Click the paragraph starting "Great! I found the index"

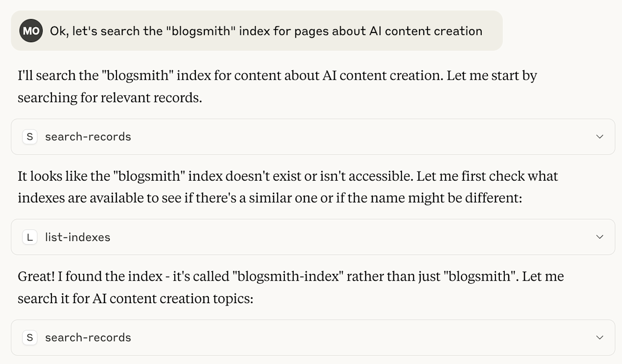pos(291,287)
